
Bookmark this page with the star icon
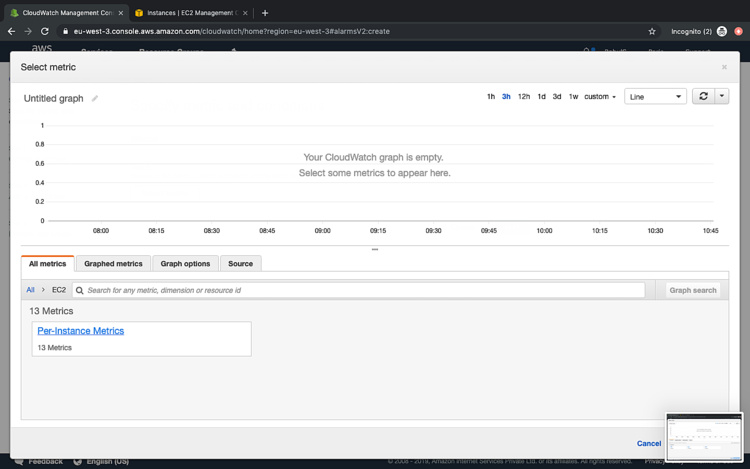(x=652, y=31)
